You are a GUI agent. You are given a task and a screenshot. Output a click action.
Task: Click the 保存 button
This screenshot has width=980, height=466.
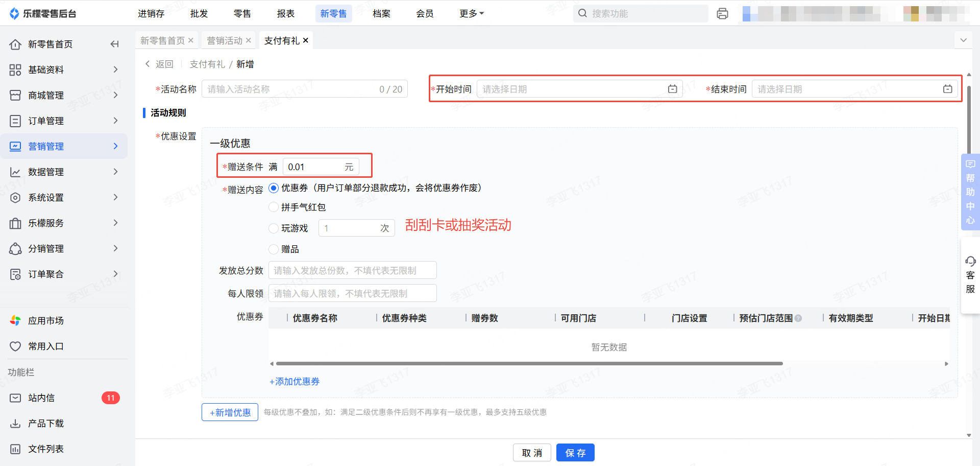click(575, 453)
